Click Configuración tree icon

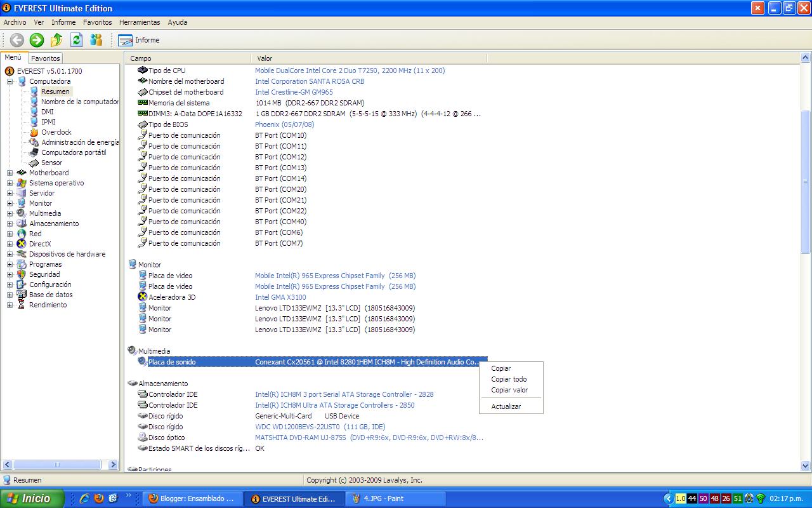(22, 284)
